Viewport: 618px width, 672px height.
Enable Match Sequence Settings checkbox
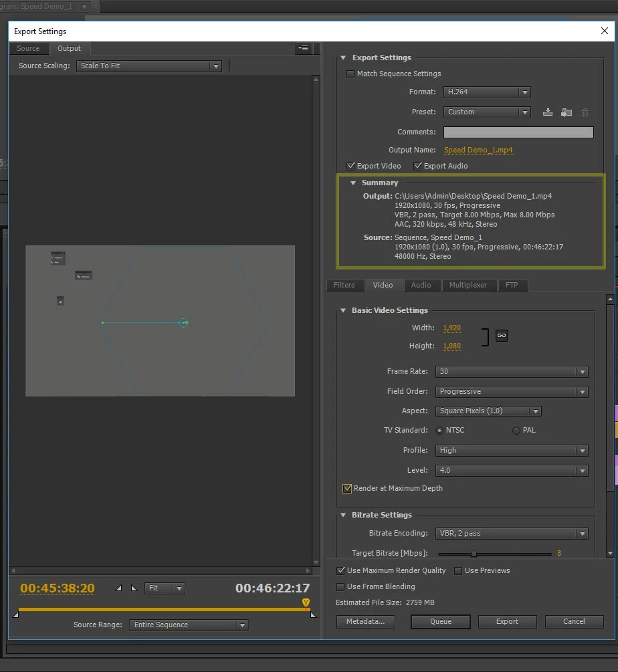point(350,74)
